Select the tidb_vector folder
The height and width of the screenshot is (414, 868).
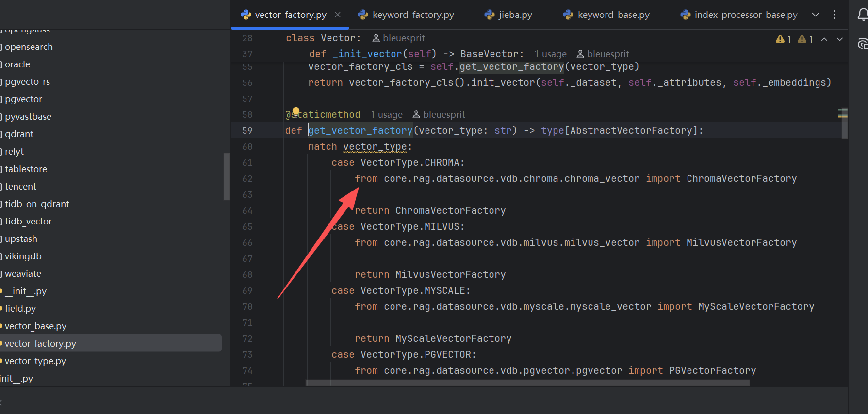(28, 222)
